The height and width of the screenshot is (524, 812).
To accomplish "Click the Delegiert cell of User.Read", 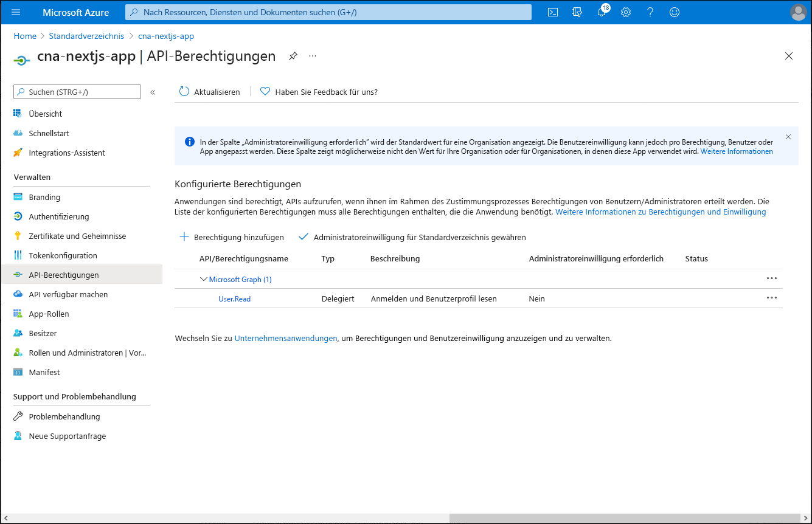I will (x=338, y=298).
